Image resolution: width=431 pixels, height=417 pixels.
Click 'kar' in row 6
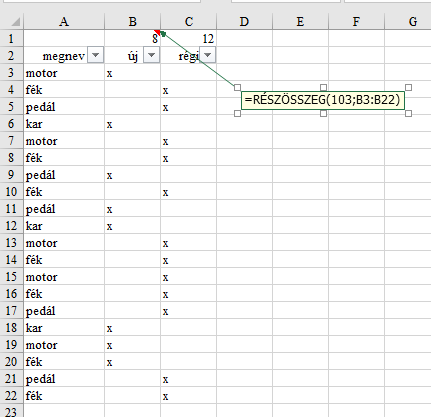34,124
